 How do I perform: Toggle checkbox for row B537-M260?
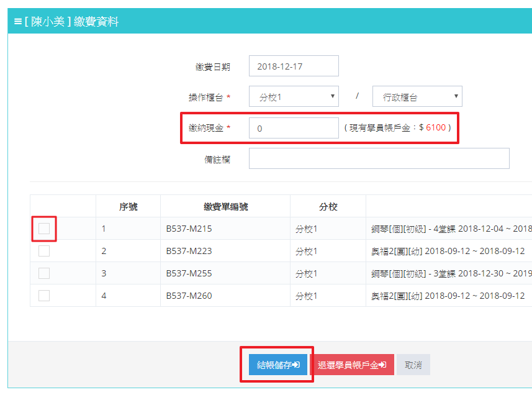(x=44, y=296)
